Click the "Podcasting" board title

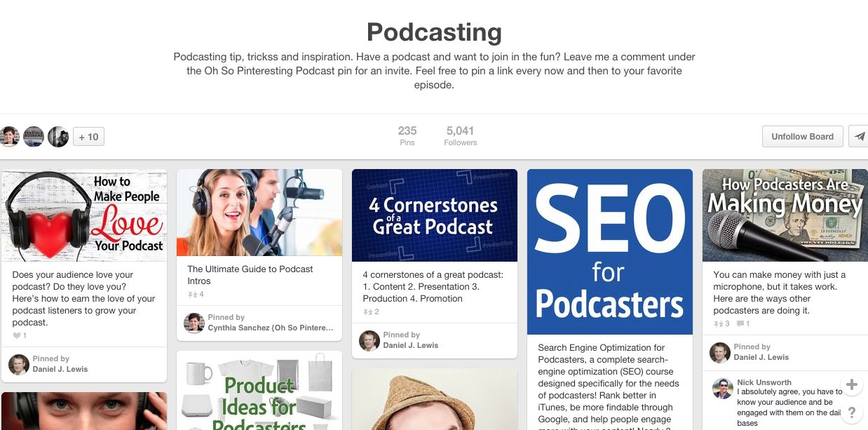click(434, 32)
